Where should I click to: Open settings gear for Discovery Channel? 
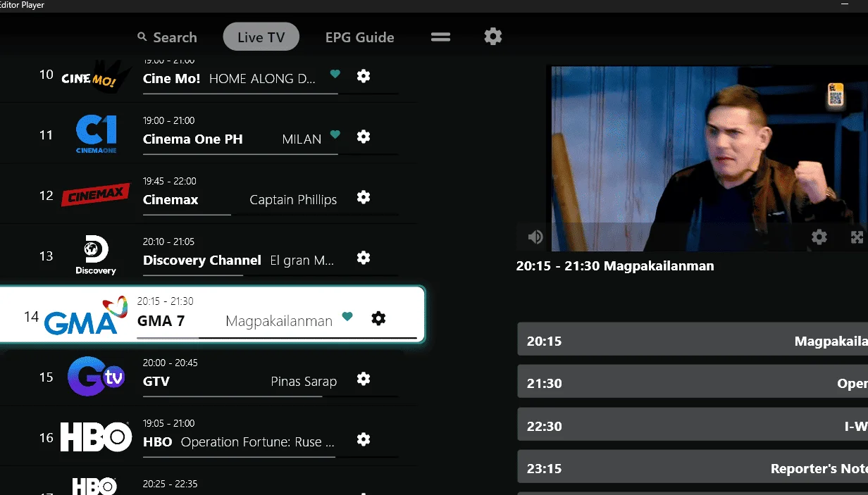tap(364, 258)
